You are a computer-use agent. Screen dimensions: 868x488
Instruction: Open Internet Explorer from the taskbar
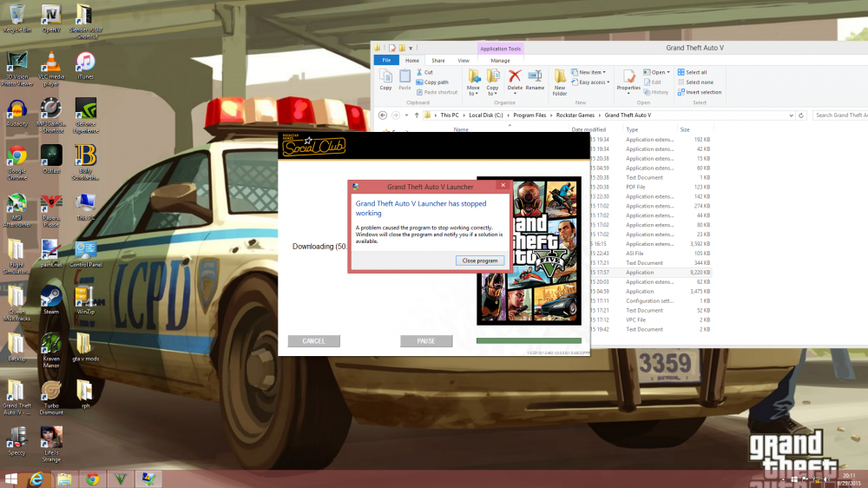[x=36, y=478]
